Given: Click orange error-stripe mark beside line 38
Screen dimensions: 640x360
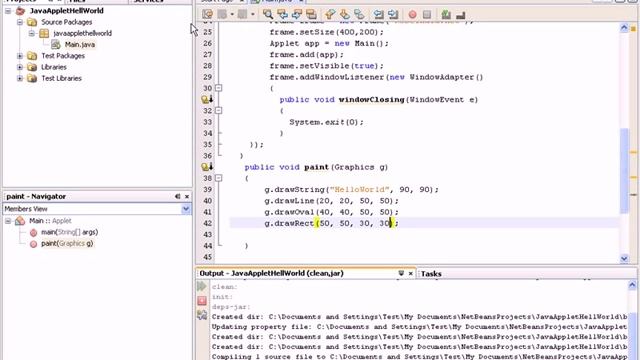Looking at the screenshot, I should click(633, 178).
